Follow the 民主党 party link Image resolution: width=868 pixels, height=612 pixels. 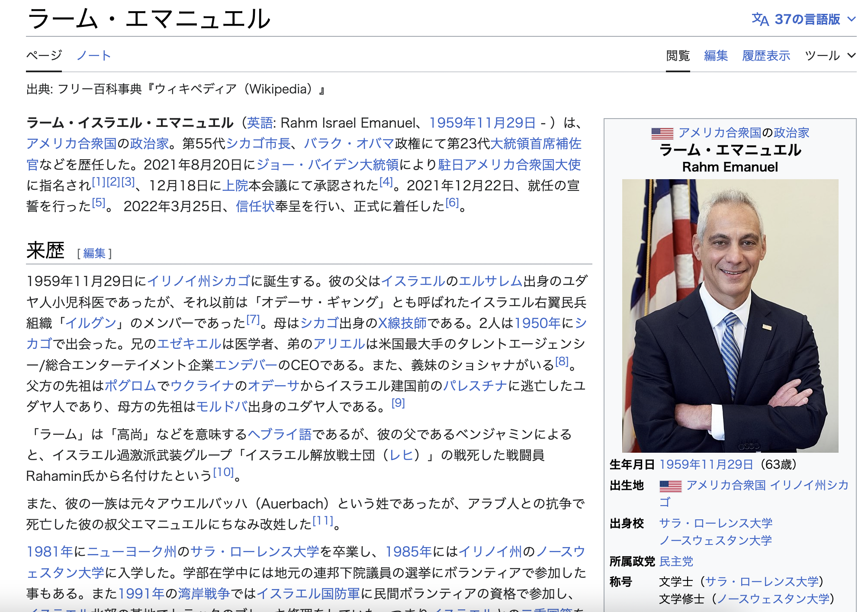click(x=676, y=561)
